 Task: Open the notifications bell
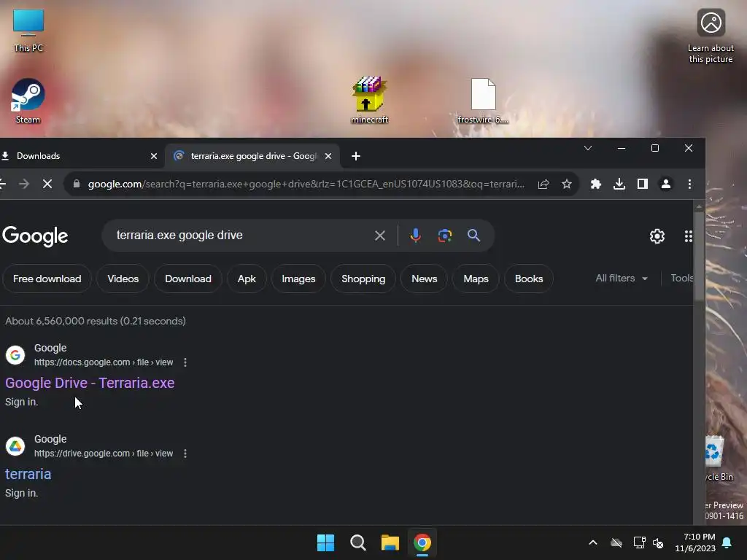pyautogui.click(x=727, y=542)
